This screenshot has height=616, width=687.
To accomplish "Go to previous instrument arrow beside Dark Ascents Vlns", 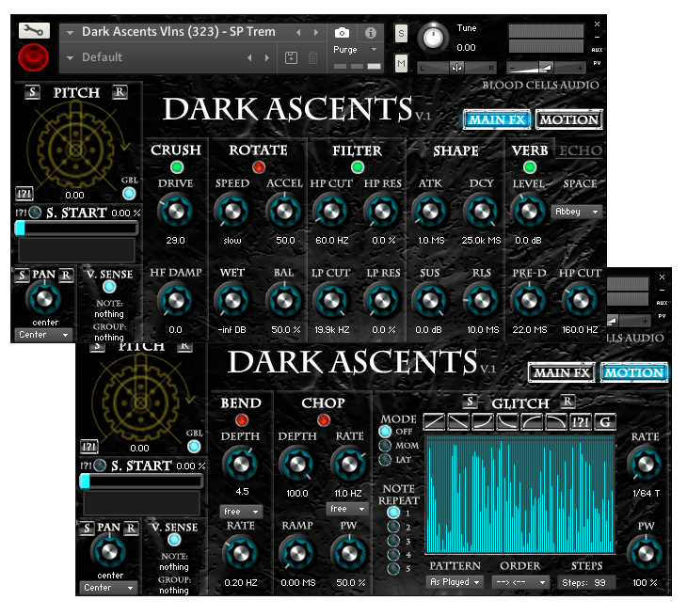I will (299, 32).
